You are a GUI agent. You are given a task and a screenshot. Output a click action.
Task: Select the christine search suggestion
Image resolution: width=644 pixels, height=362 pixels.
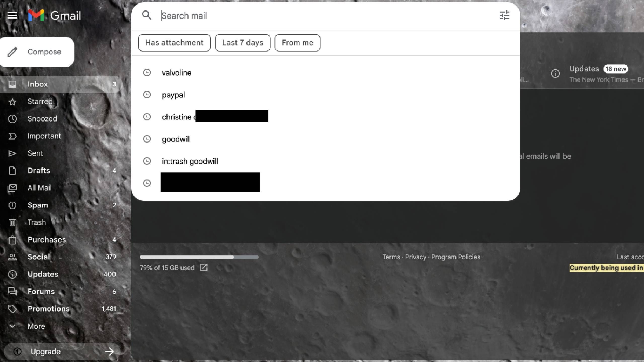tap(326, 117)
